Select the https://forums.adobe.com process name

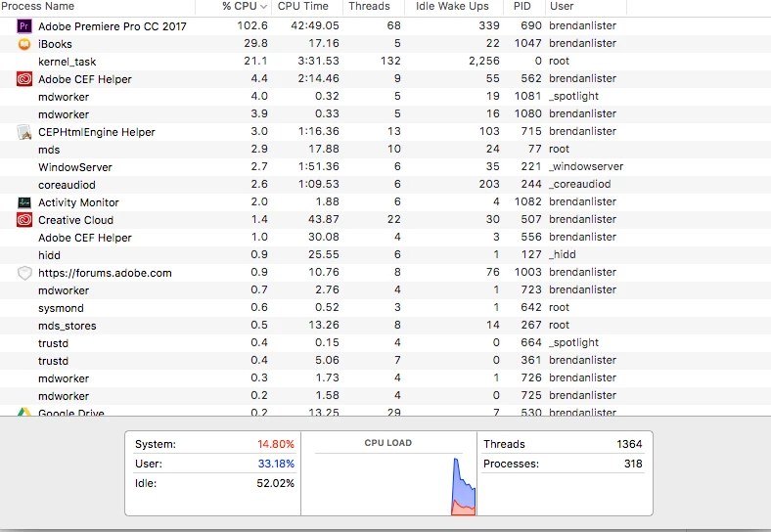coord(105,273)
